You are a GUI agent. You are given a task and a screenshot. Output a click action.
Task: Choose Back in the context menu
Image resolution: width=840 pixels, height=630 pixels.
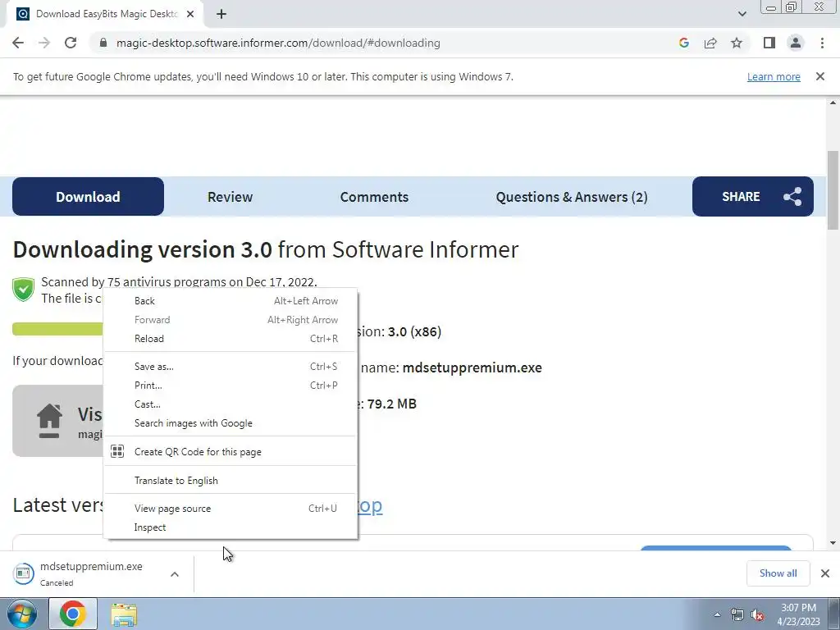(x=231, y=301)
